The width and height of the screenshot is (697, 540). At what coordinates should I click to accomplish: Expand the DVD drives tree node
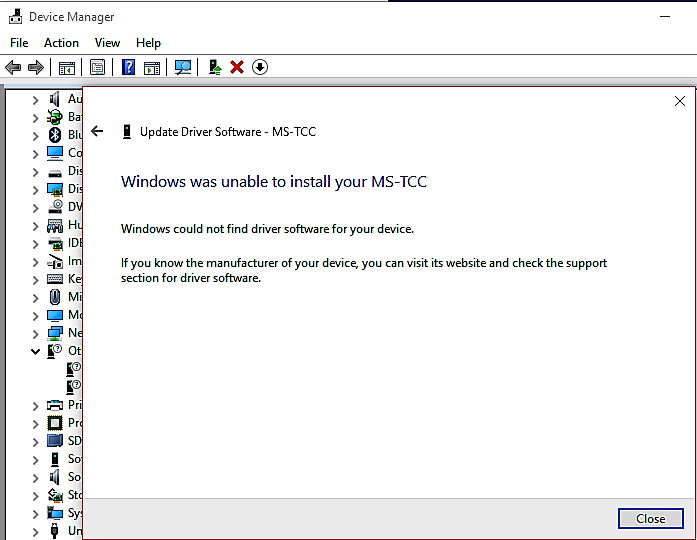point(35,208)
